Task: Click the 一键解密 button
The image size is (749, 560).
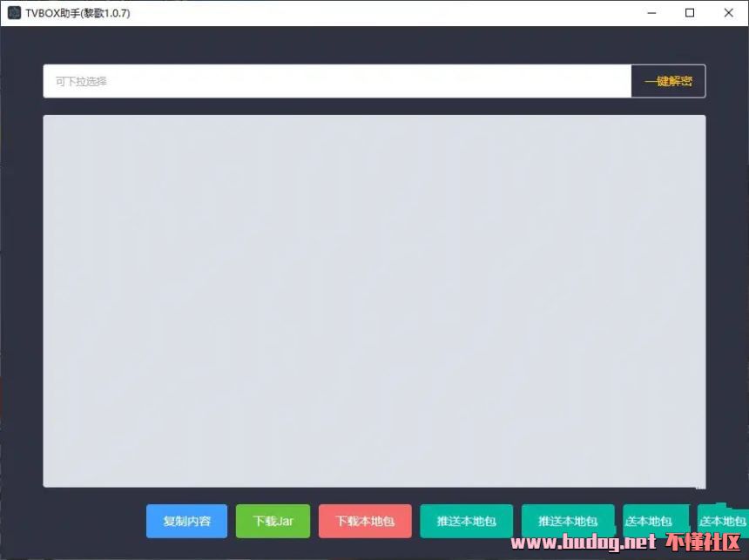Action: coord(668,81)
